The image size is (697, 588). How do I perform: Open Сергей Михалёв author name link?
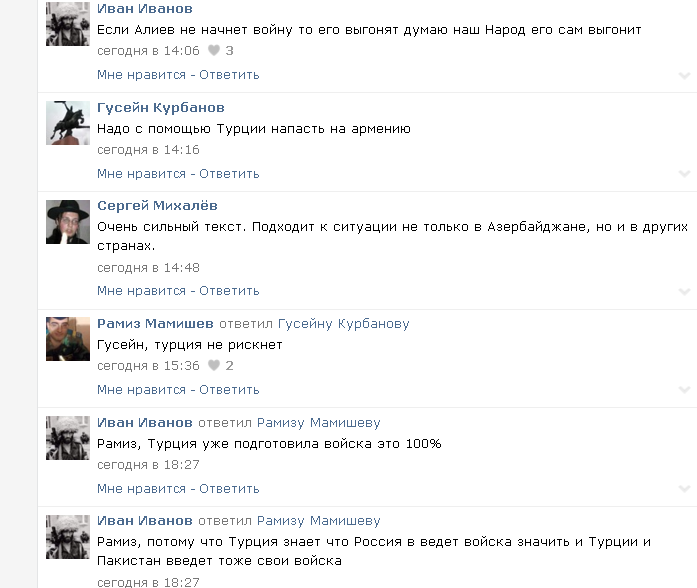157,206
